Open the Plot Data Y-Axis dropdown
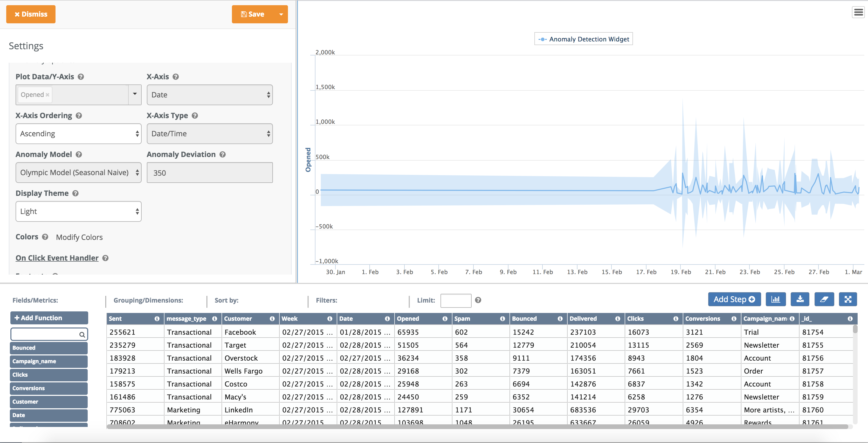The image size is (868, 443). tap(134, 94)
